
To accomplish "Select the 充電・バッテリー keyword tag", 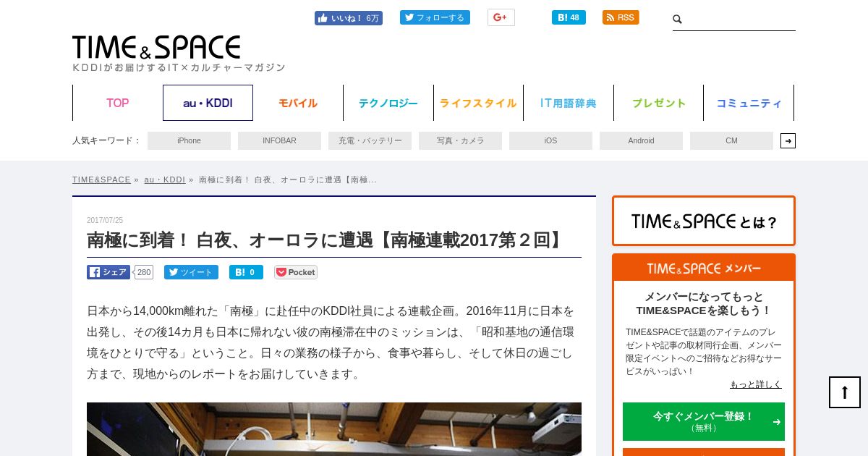I will [x=370, y=140].
